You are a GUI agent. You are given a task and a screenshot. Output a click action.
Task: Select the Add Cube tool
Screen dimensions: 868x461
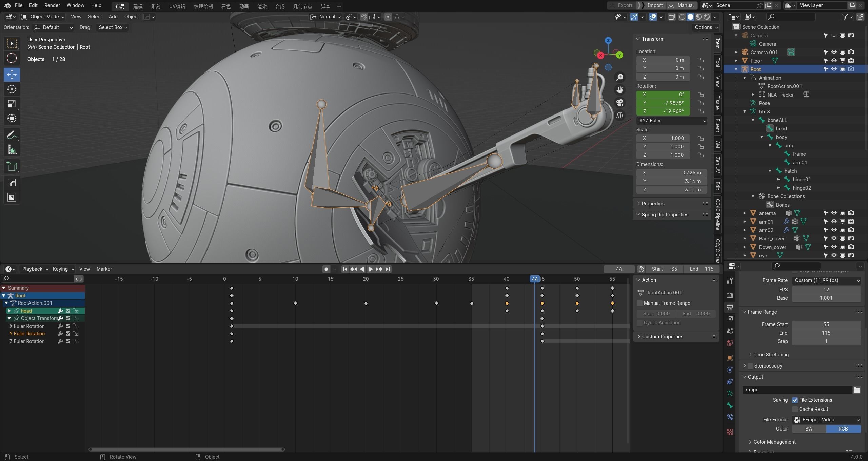pos(12,166)
